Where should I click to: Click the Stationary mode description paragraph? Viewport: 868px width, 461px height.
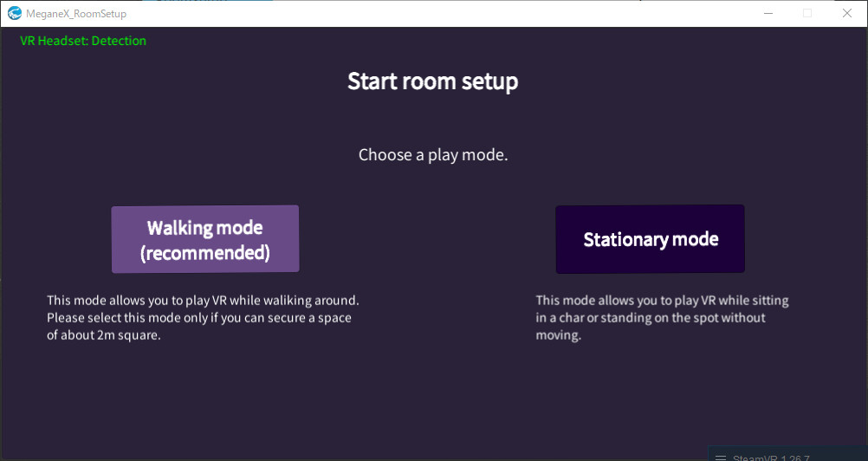coord(662,317)
